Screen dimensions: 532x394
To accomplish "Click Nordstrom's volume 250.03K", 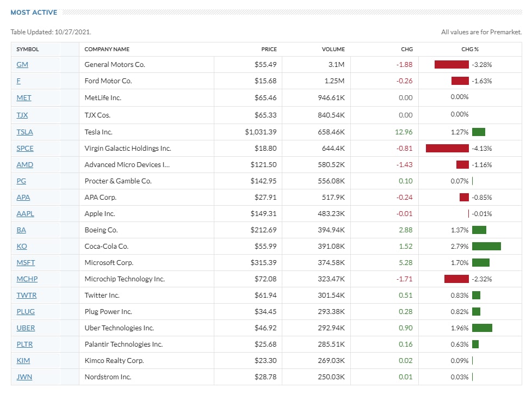I will [331, 377].
